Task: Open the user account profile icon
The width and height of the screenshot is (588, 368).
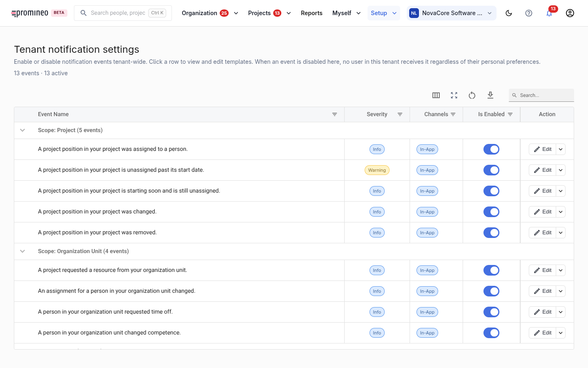Action: [570, 13]
